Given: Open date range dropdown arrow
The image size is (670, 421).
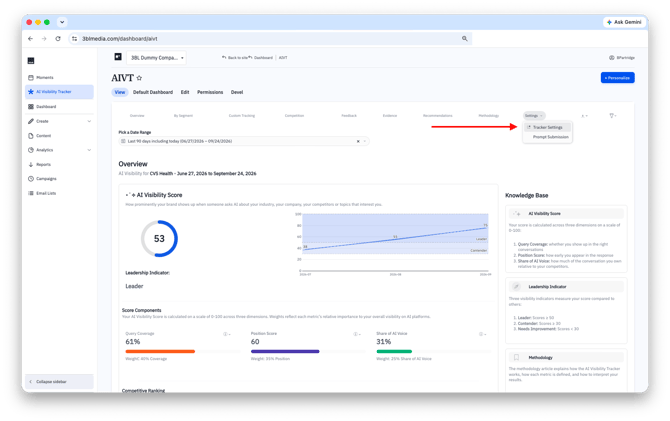Looking at the screenshot, I should pyautogui.click(x=364, y=141).
